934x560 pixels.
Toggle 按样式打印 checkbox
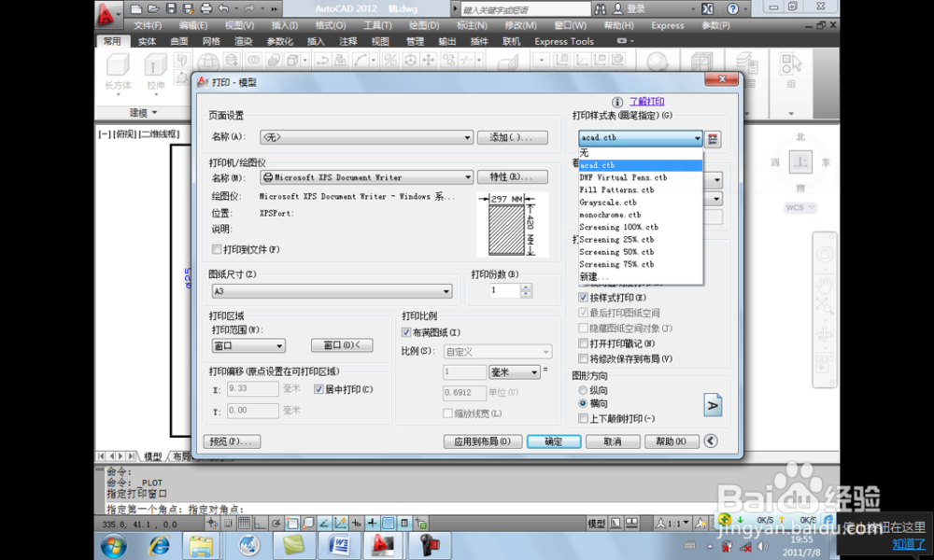point(583,298)
